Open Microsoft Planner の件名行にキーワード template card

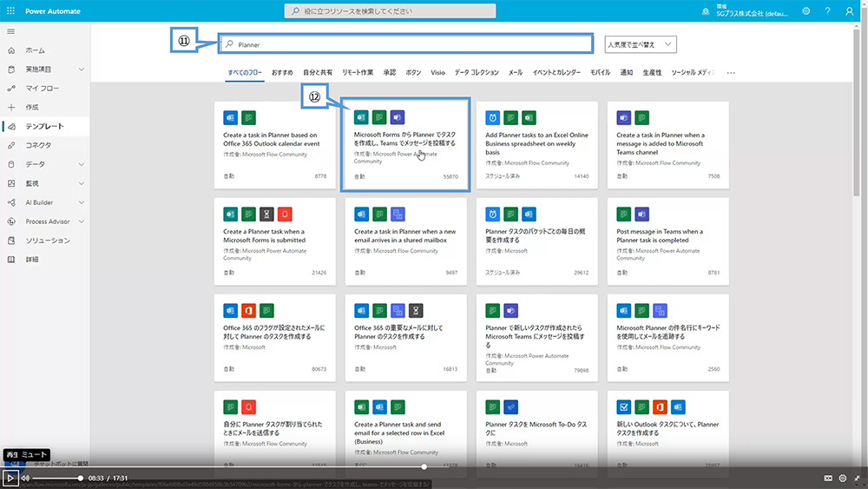coord(668,338)
